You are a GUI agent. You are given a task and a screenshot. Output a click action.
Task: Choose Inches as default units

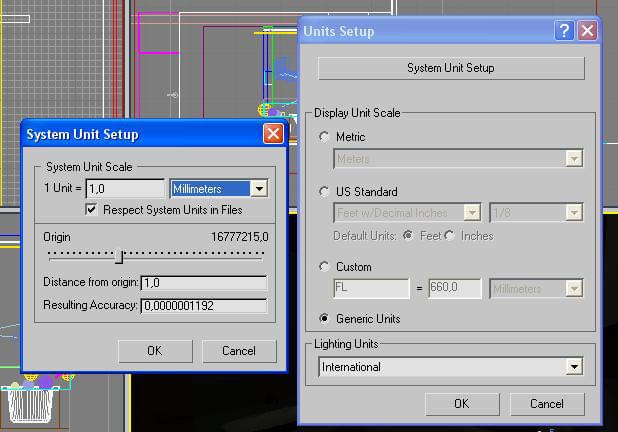click(449, 236)
